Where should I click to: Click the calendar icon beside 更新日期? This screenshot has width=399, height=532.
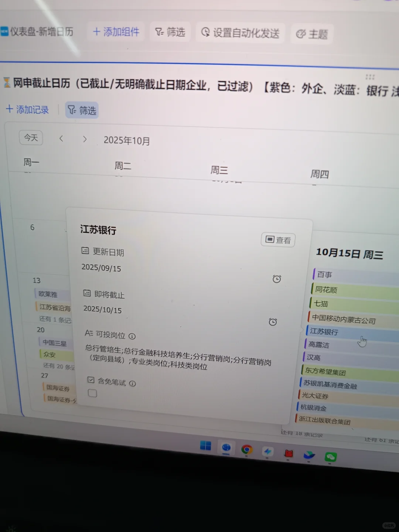(x=85, y=251)
